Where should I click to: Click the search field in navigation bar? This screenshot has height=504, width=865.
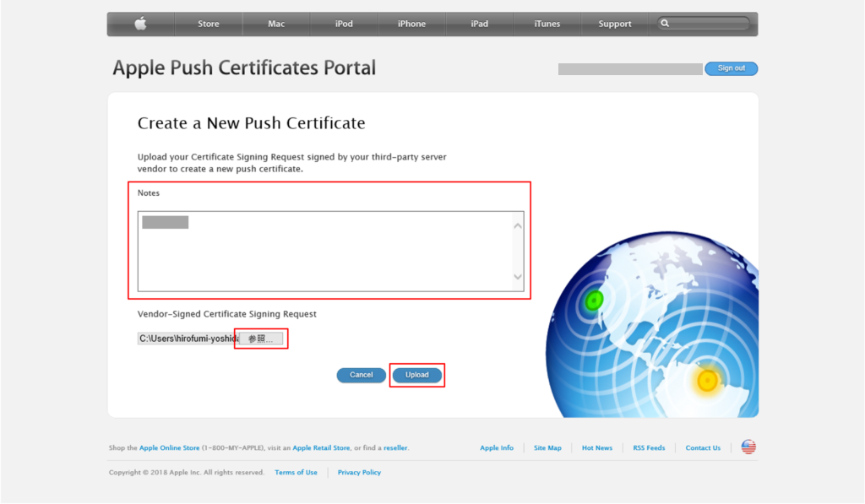point(708,24)
